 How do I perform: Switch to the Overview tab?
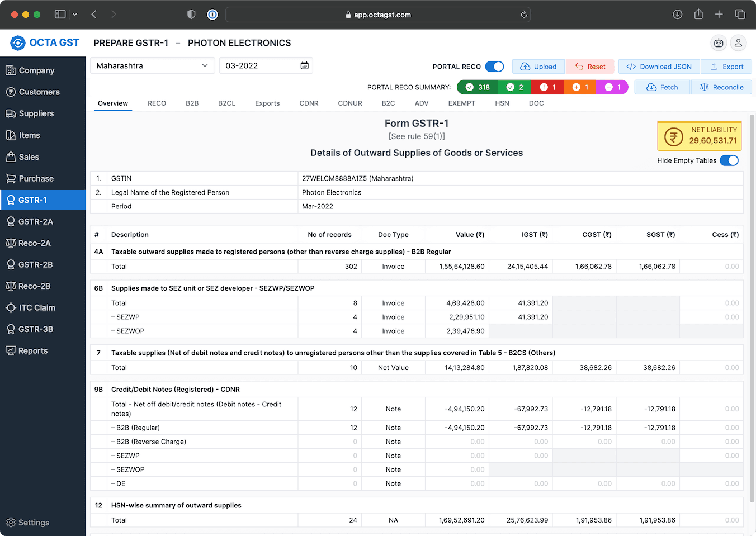pos(113,103)
